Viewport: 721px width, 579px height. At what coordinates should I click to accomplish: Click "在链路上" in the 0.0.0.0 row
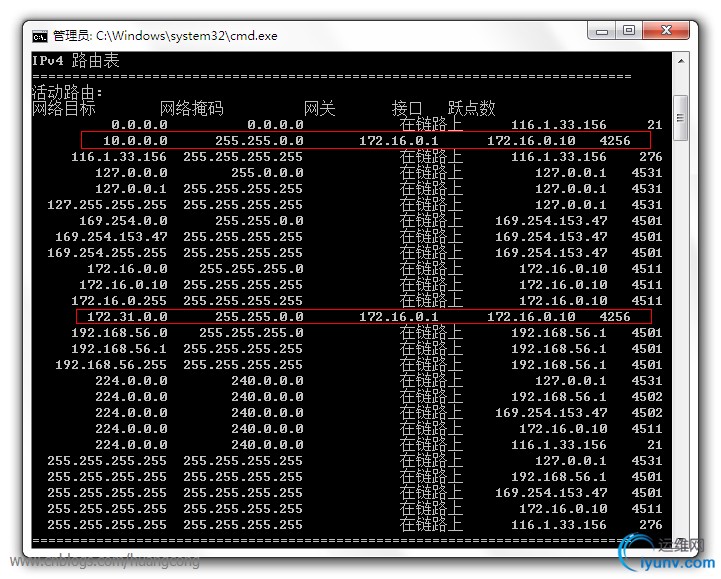coord(431,125)
